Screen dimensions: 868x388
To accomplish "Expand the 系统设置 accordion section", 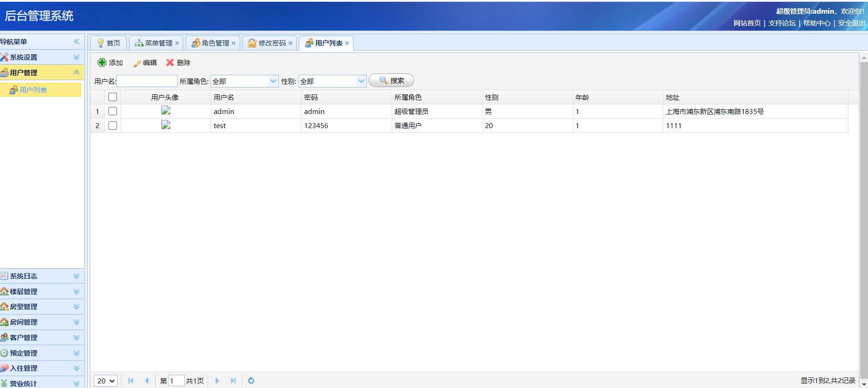I will tap(77, 57).
